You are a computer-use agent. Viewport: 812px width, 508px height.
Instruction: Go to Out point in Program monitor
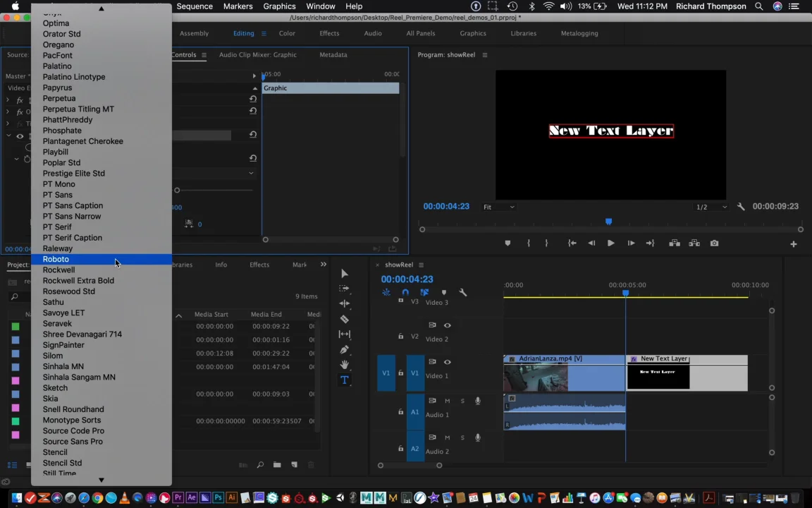(651, 243)
